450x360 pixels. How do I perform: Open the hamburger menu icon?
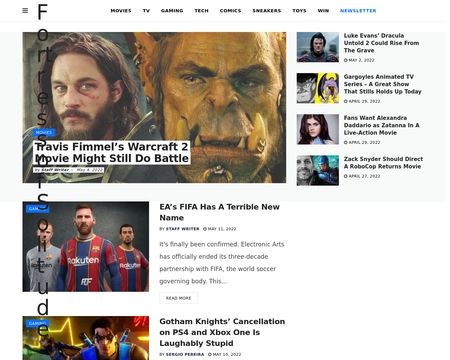25,11
